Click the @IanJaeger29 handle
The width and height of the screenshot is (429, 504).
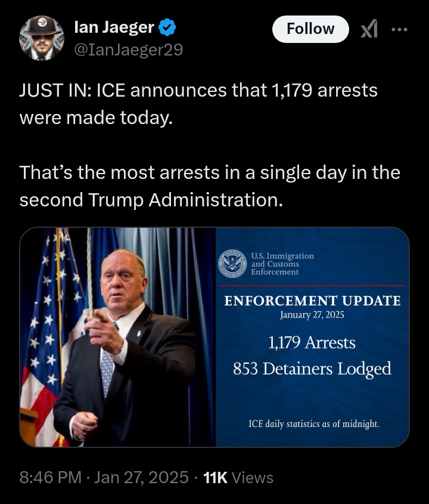[128, 51]
